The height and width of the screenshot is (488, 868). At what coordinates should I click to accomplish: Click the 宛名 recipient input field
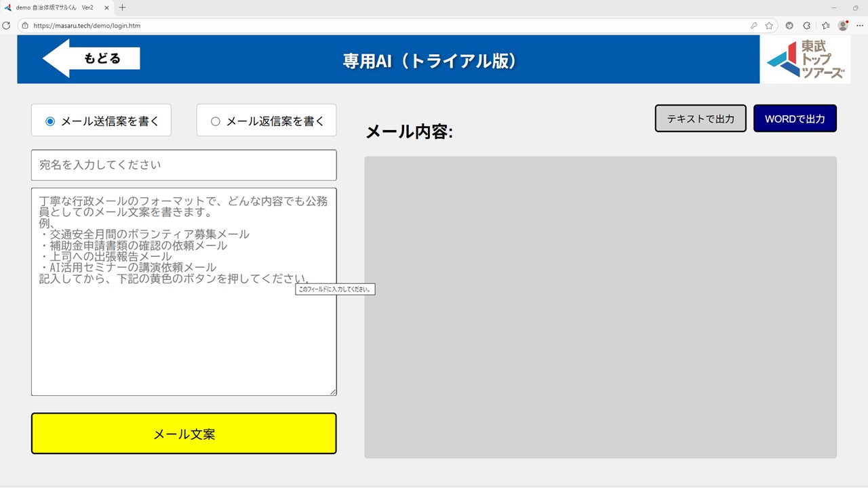click(x=184, y=165)
